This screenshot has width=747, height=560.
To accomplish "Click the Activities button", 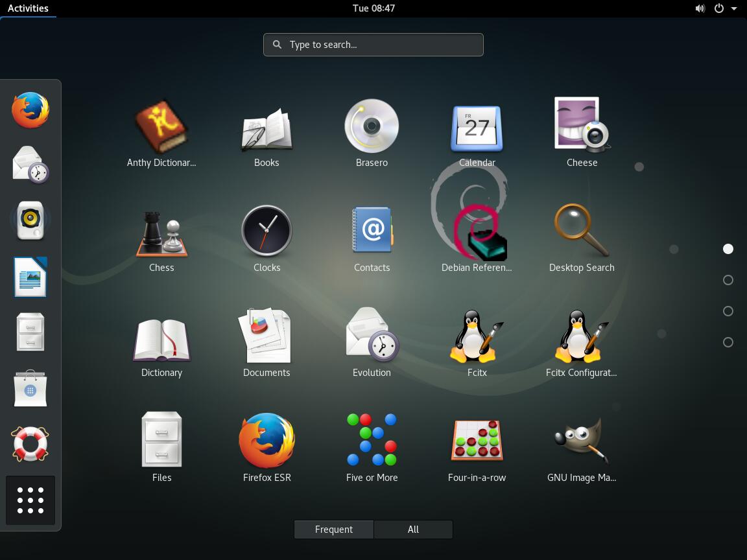I will coord(28,8).
